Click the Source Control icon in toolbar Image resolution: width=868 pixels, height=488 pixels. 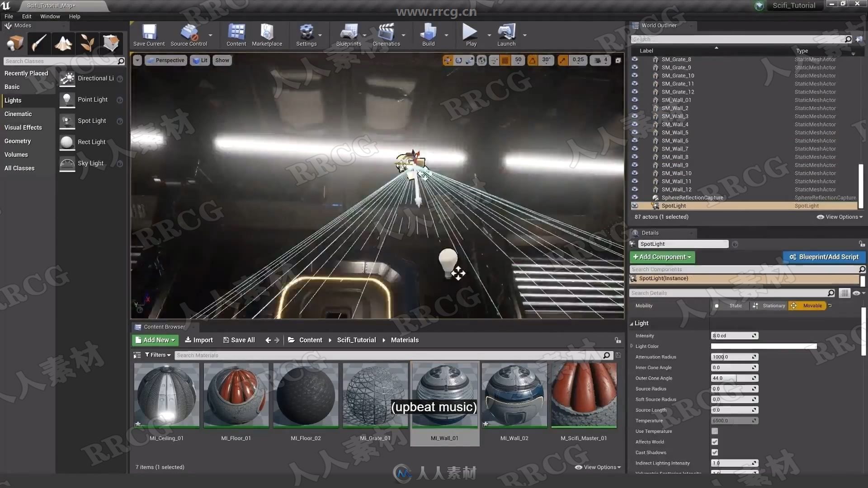point(189,35)
